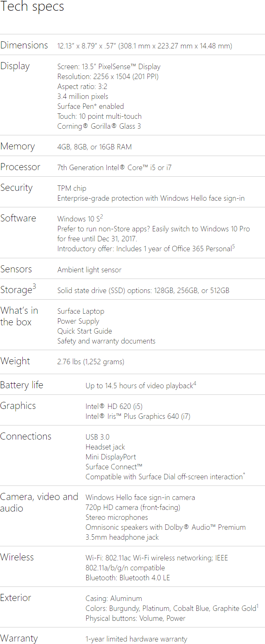The image size is (265, 644).
Task: Click footnote 2 after Windows 10 S
Action: pyautogui.click(x=101, y=216)
